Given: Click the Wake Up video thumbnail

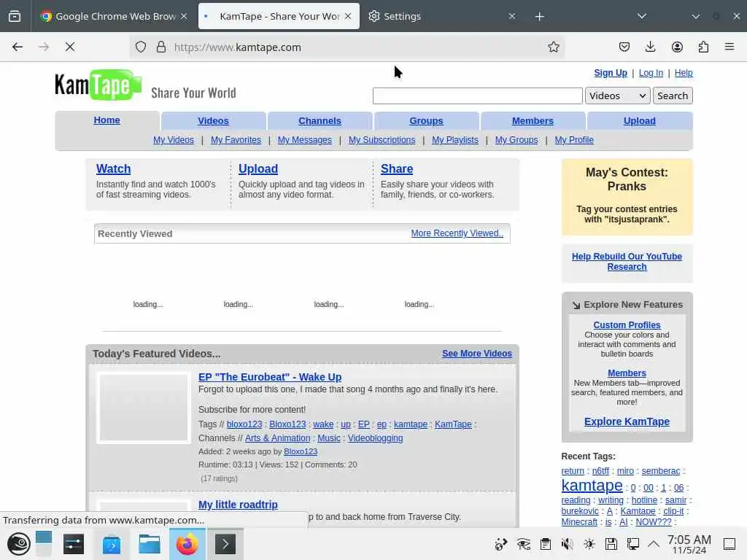Looking at the screenshot, I should coord(144,408).
